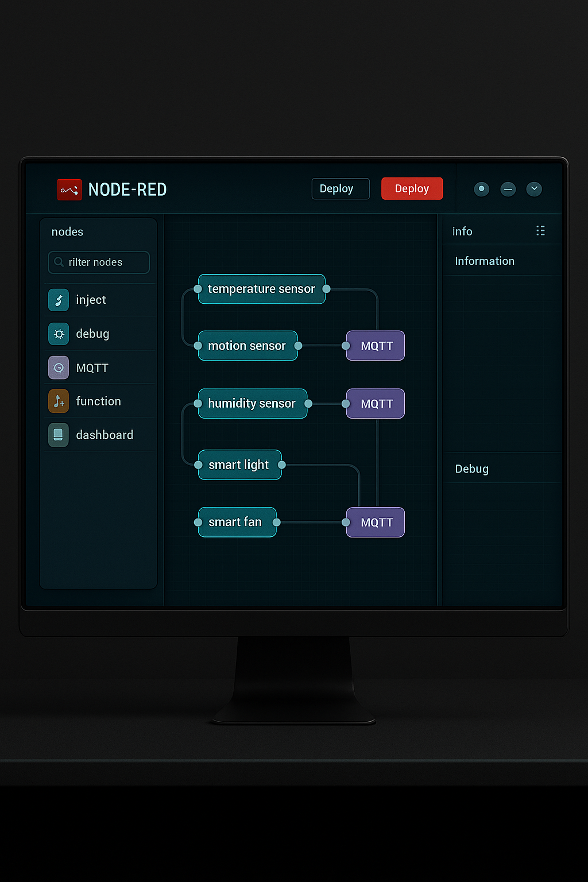588x882 pixels.
Task: Click the Node-RED logo icon
Action: click(x=69, y=189)
